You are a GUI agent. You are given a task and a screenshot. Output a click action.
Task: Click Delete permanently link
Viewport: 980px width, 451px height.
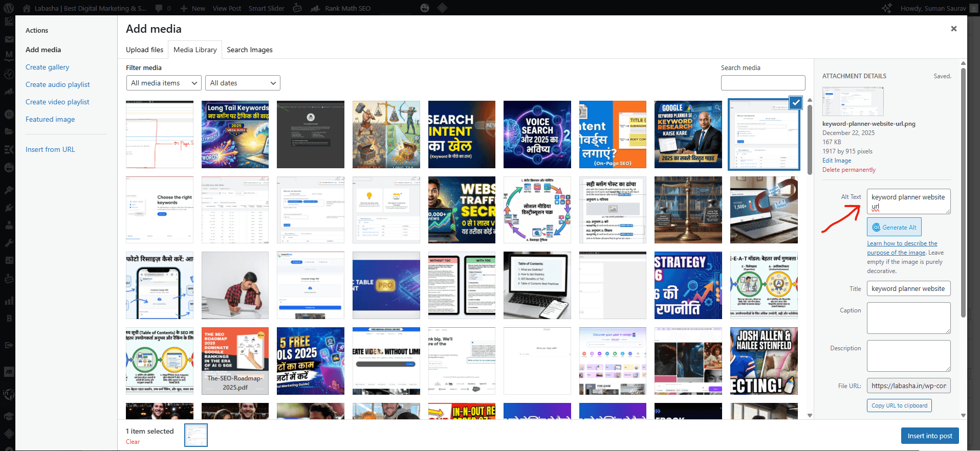coord(849,170)
